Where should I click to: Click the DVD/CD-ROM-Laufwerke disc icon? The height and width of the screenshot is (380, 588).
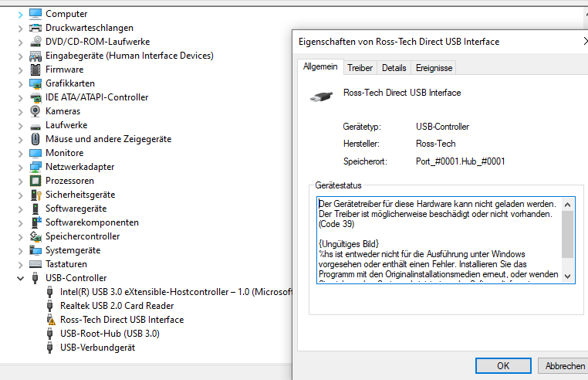(35, 42)
